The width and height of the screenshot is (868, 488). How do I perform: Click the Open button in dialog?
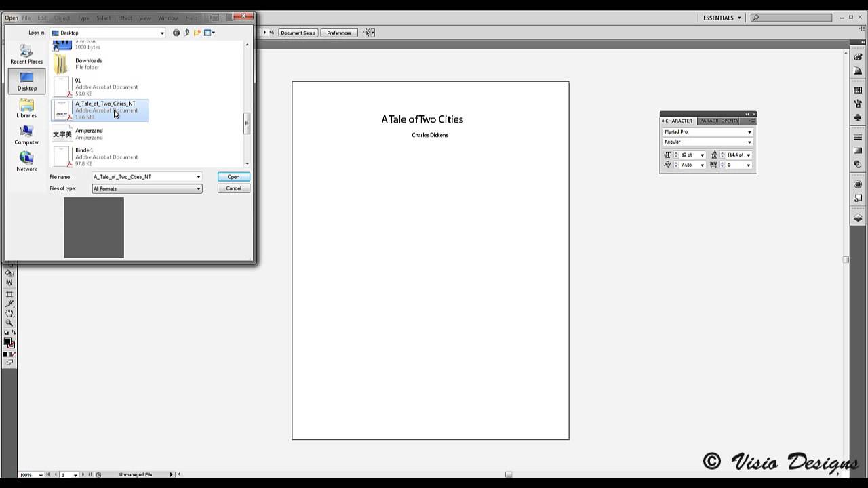(x=233, y=177)
